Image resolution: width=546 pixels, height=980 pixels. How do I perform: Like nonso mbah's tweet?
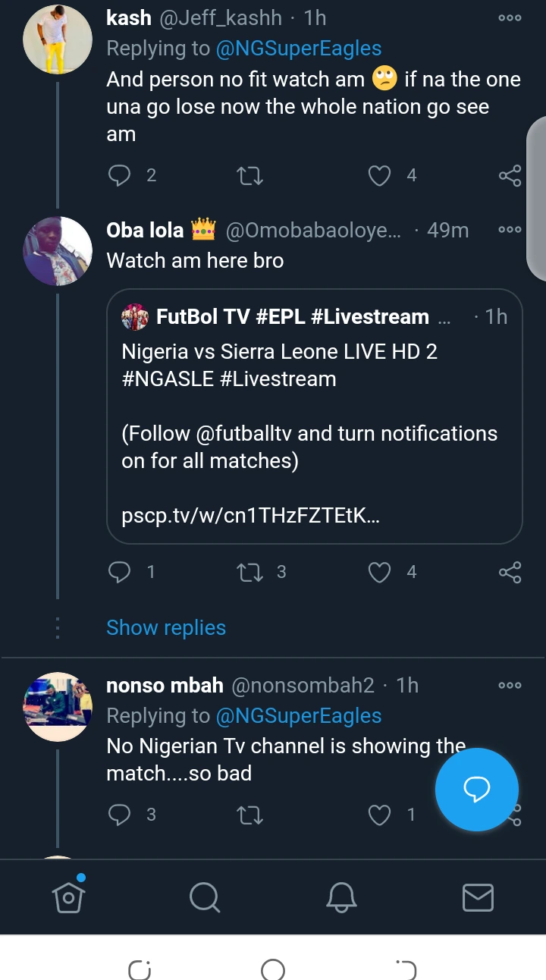379,815
